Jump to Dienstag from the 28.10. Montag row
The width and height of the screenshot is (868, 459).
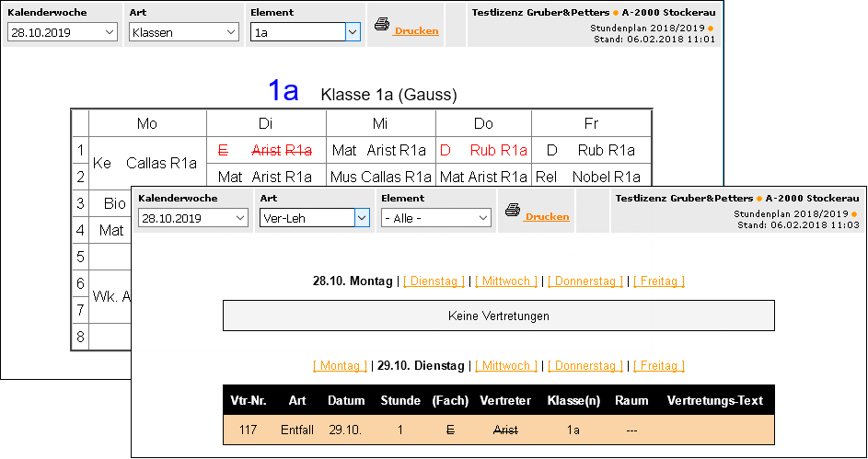click(434, 281)
